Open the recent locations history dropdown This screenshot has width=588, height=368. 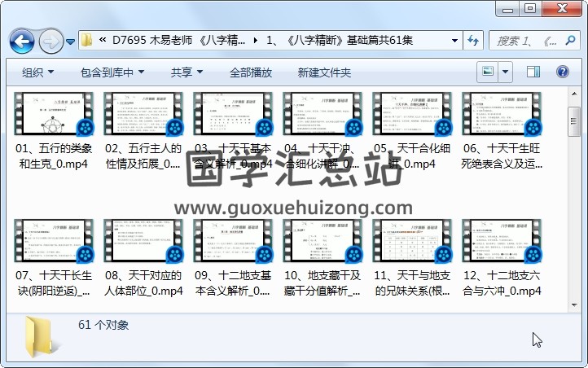71,41
